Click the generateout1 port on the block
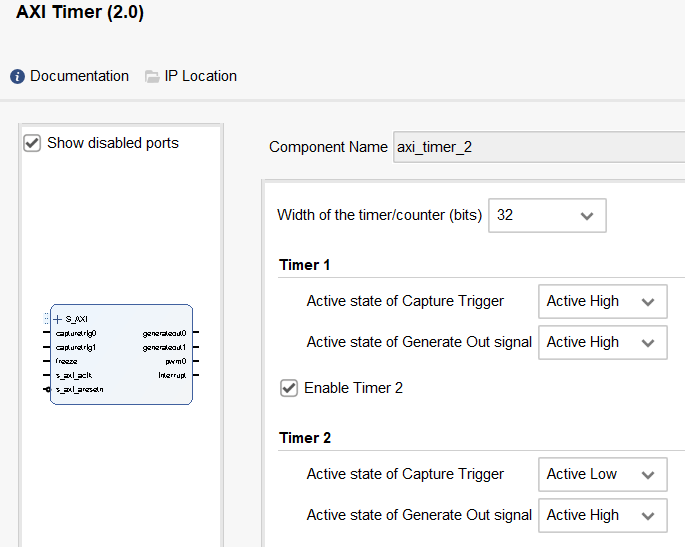This screenshot has width=685, height=547. pos(164,347)
